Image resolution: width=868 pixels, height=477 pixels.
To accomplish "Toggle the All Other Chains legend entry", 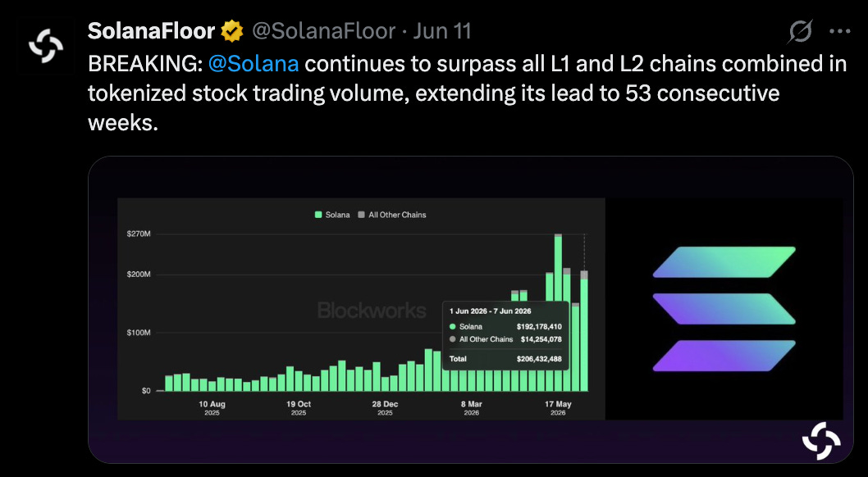I will coord(392,215).
